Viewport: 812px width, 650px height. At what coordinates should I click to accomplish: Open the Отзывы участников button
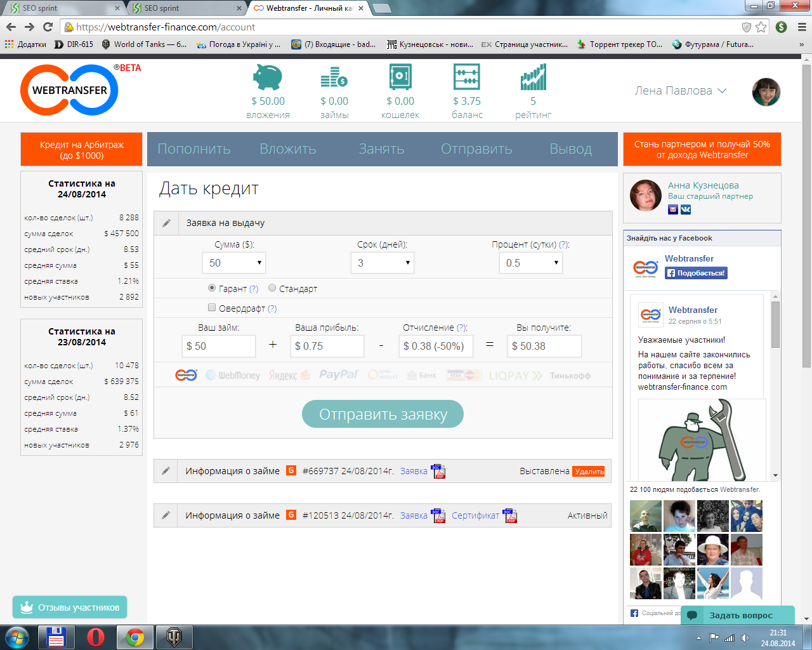[x=70, y=607]
